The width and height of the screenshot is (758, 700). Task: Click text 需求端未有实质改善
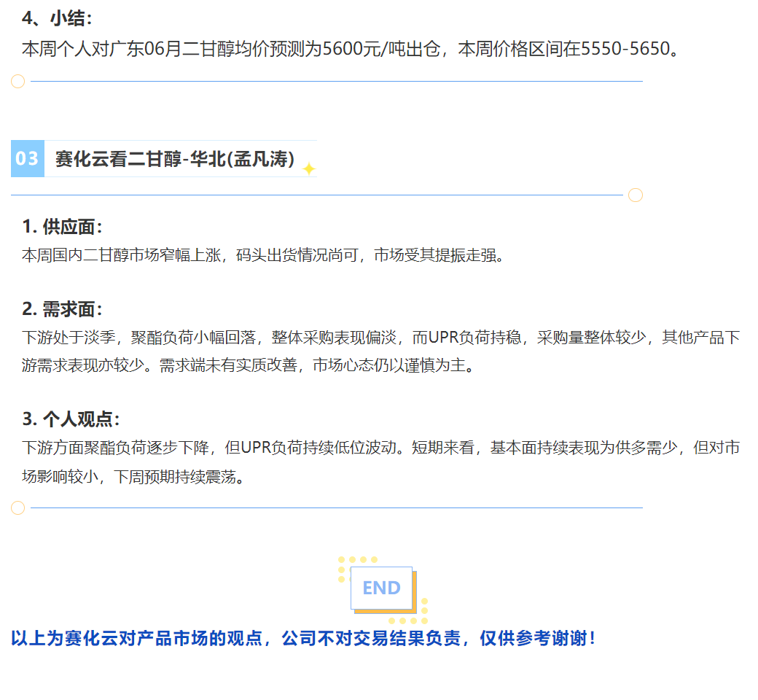coord(228,365)
